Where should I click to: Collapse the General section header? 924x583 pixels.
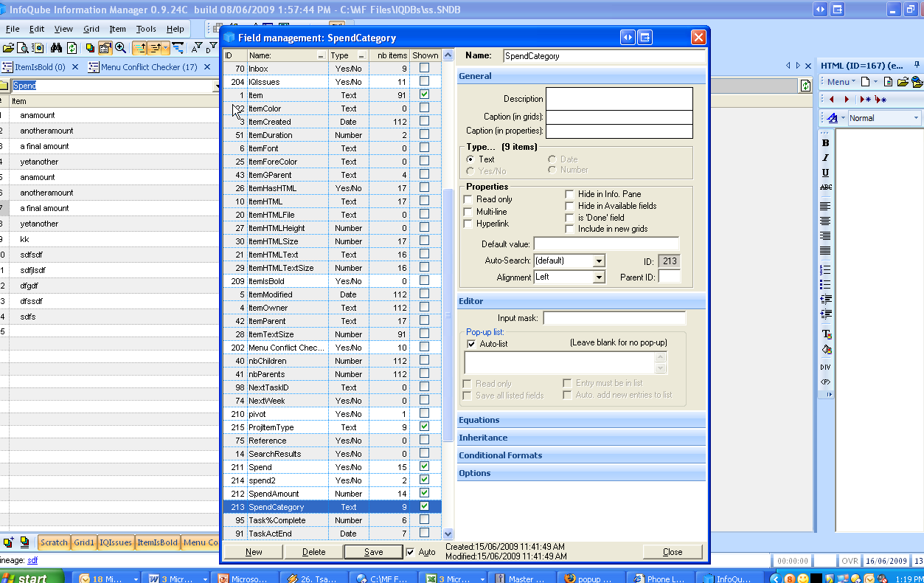coord(581,76)
